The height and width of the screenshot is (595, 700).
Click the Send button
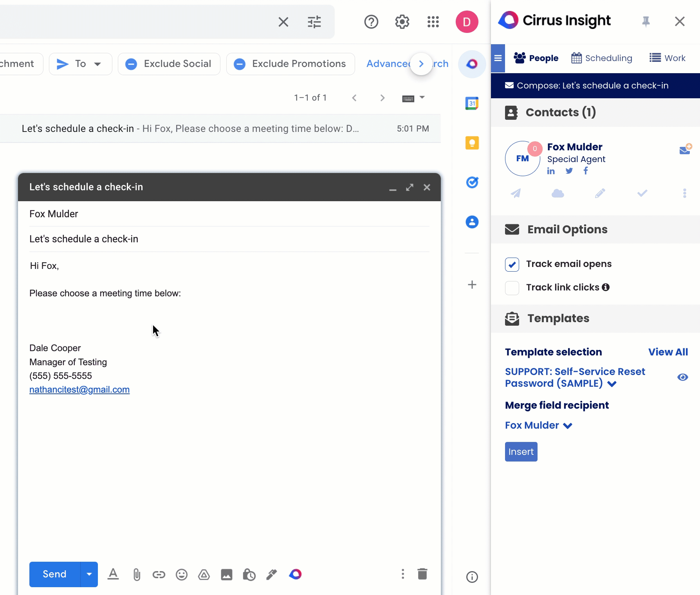pos(55,574)
